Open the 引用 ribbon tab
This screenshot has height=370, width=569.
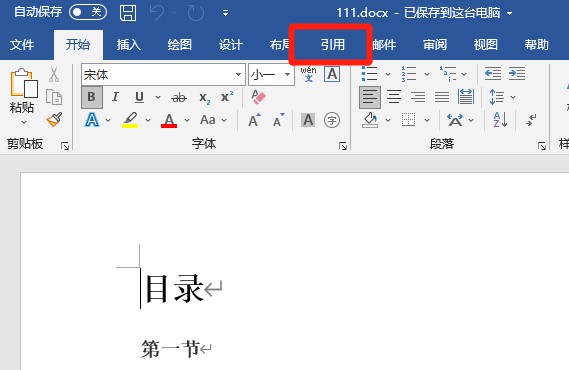pos(332,45)
